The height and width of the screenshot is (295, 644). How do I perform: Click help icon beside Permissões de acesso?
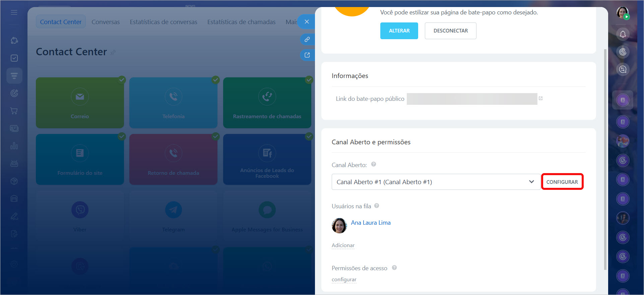tap(394, 268)
